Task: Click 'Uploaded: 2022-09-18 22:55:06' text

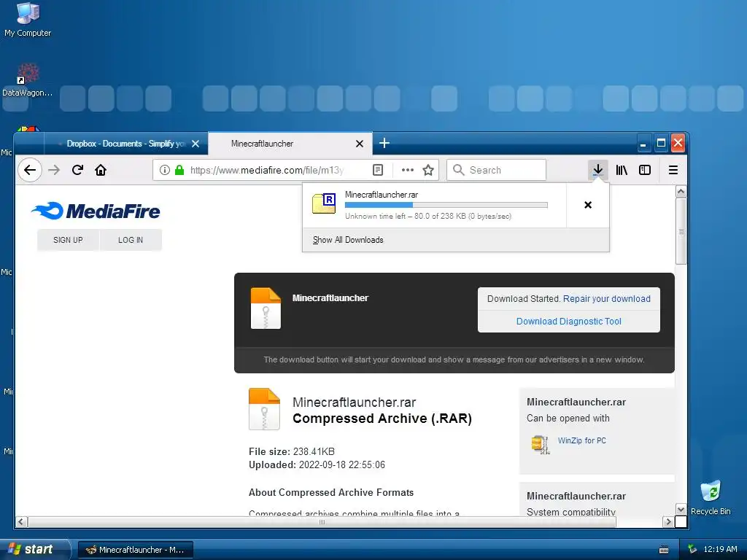Action: coord(317,464)
